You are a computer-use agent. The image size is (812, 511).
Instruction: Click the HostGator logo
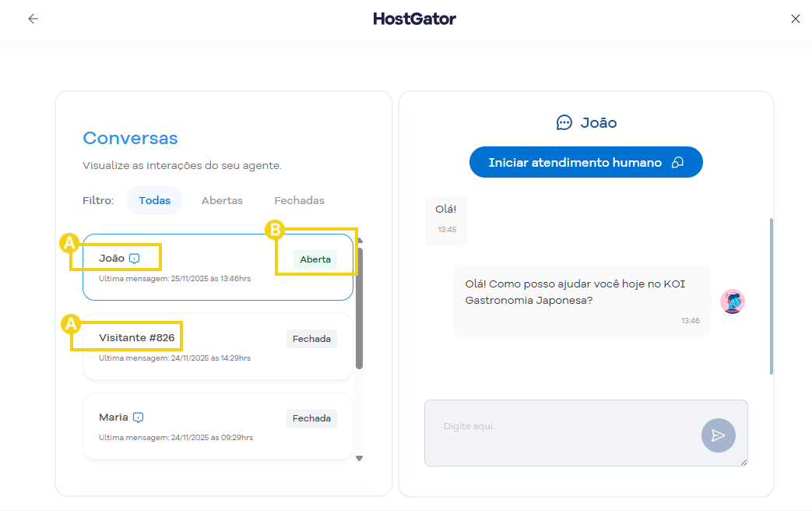coord(414,18)
